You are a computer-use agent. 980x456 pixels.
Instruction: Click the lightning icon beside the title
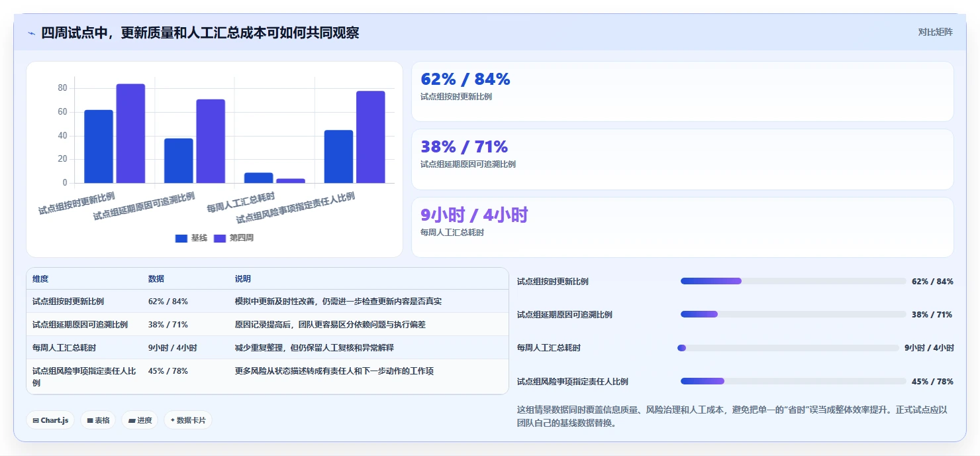pos(31,32)
